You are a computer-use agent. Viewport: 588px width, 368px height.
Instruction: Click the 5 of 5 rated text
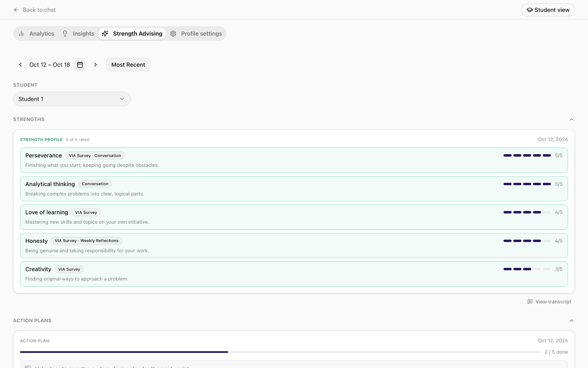tap(77, 140)
